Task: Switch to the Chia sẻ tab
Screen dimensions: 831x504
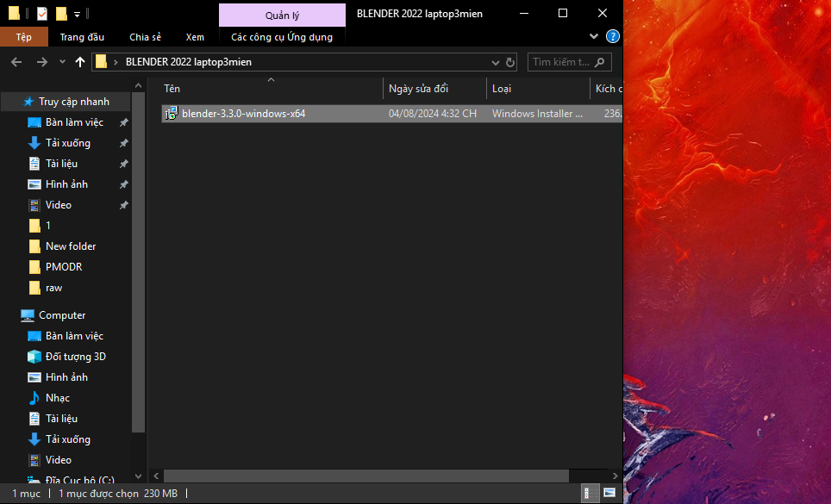Action: click(145, 37)
